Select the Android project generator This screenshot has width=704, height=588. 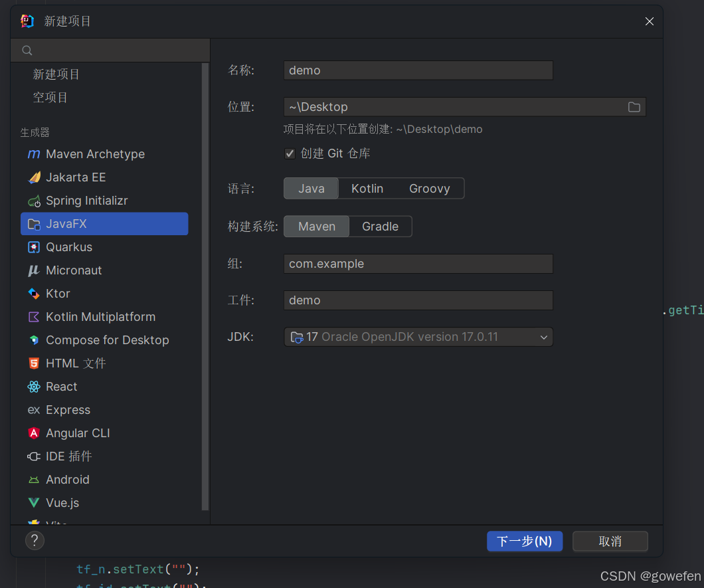[67, 479]
